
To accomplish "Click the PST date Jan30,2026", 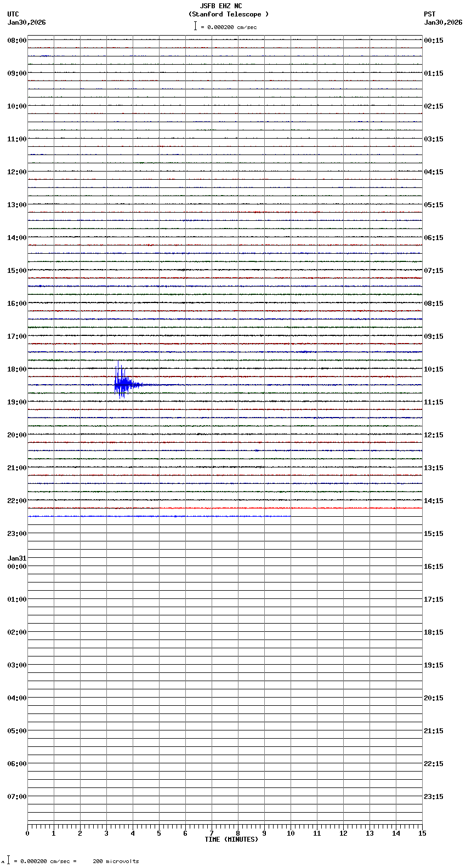I will pyautogui.click(x=443, y=22).
